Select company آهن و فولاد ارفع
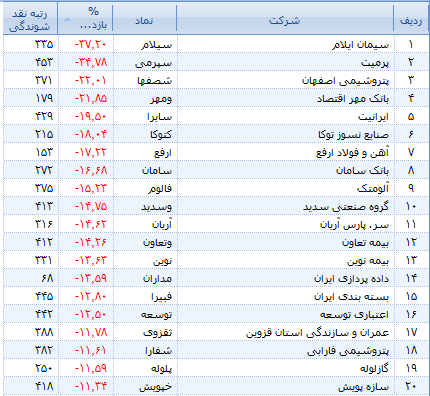Image resolution: width=430 pixels, height=396 pixels. pos(352,153)
